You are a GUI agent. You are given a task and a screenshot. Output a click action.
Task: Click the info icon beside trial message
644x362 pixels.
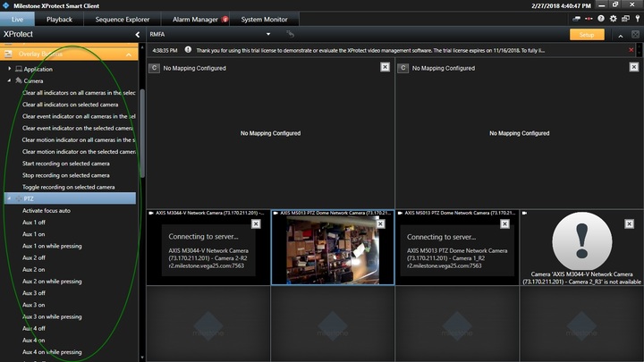(188, 50)
